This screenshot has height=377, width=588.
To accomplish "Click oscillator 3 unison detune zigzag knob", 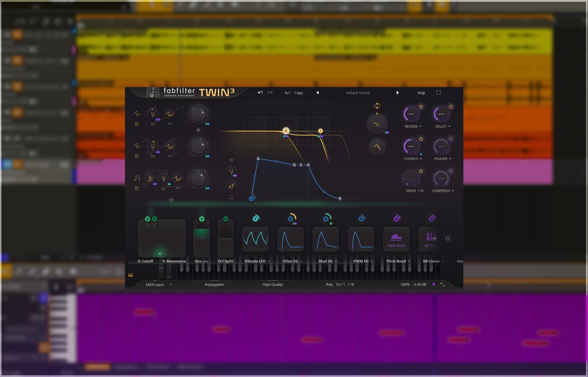I will pyautogui.click(x=177, y=178).
